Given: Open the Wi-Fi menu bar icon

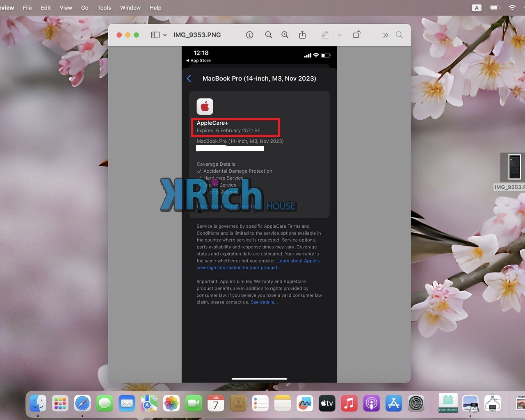Looking at the screenshot, I should click(x=512, y=8).
